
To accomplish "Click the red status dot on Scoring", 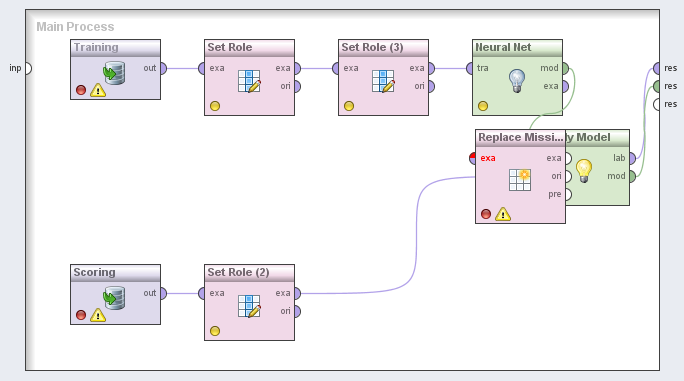I will pos(81,315).
